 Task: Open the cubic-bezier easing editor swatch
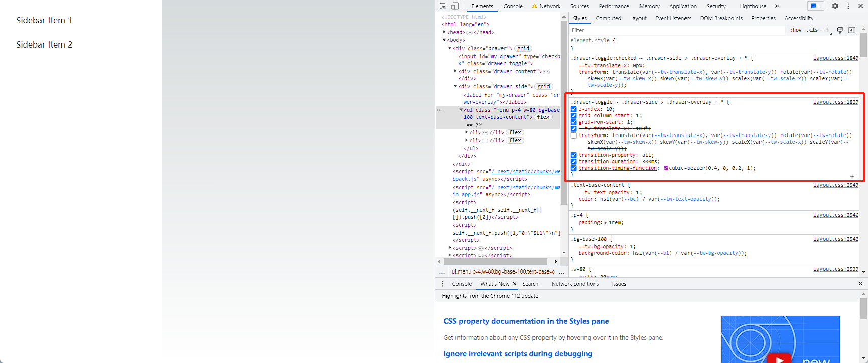666,168
